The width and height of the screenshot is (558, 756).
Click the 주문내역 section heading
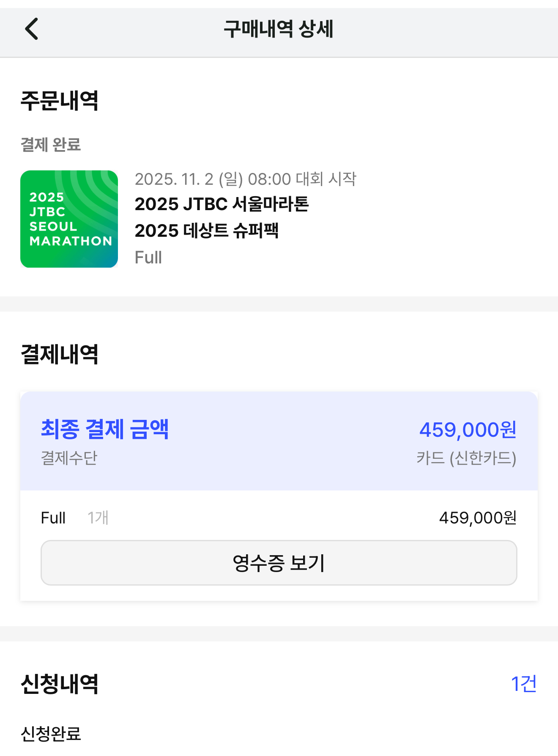[x=60, y=101]
